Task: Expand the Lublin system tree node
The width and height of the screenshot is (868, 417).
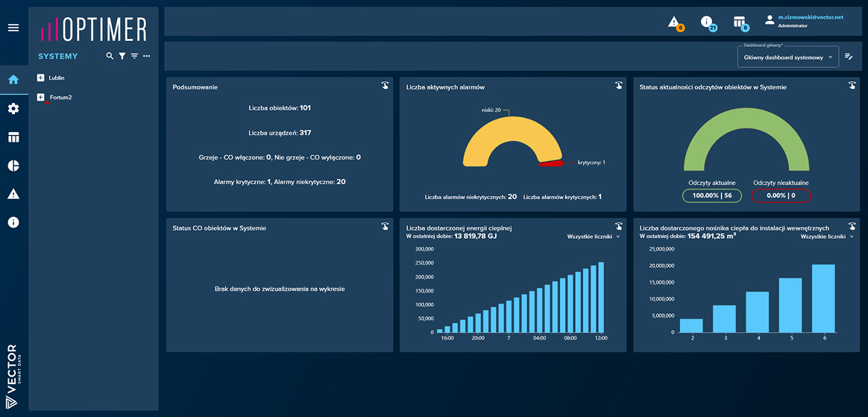Action: tap(41, 78)
